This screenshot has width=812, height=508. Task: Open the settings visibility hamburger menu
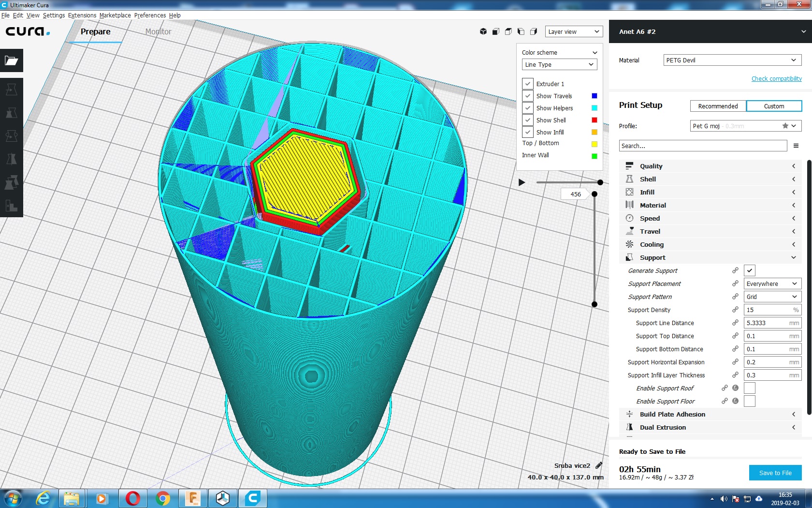pyautogui.click(x=796, y=146)
